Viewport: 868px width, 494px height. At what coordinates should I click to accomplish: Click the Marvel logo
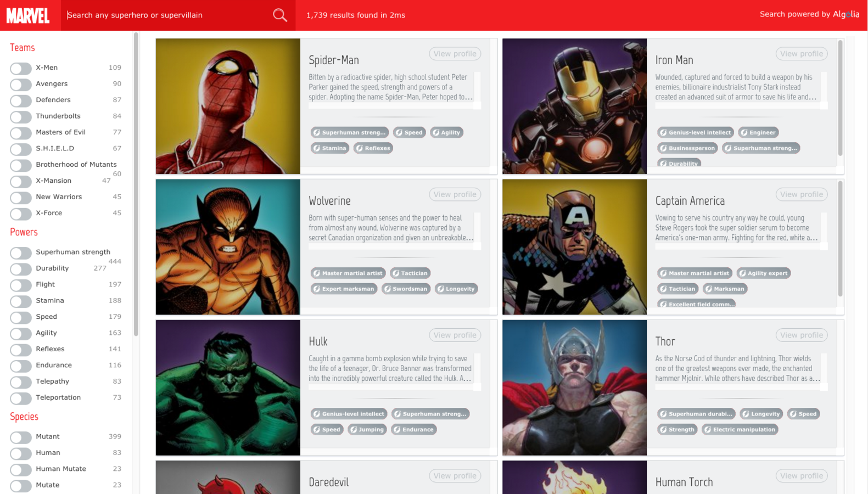click(28, 15)
